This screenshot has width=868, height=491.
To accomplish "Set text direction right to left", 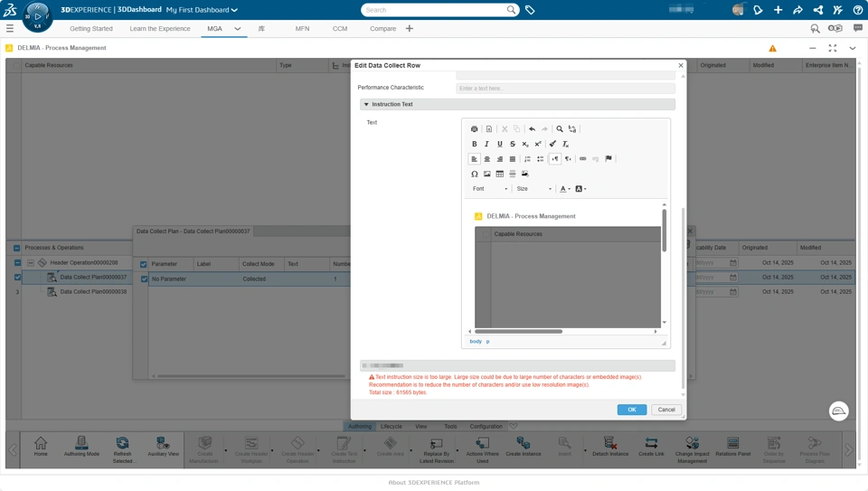I will coord(568,159).
